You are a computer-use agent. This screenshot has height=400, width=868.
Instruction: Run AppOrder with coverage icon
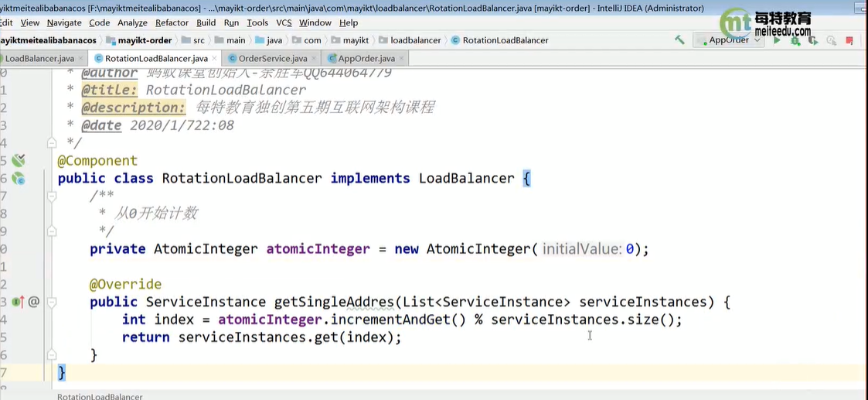pos(813,40)
